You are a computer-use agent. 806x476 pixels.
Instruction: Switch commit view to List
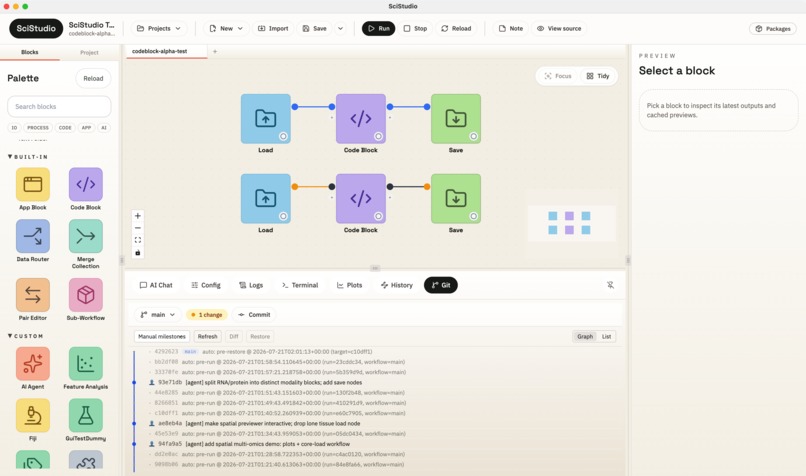[607, 336]
